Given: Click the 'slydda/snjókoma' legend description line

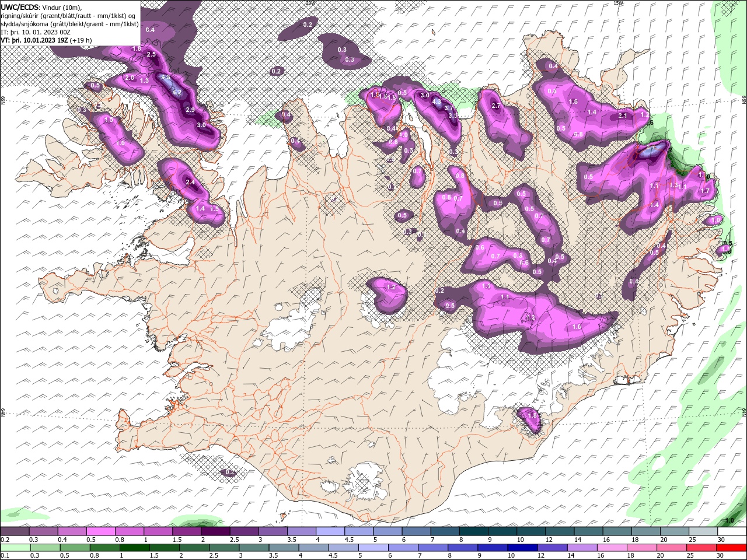Looking at the screenshot, I should (x=69, y=24).
